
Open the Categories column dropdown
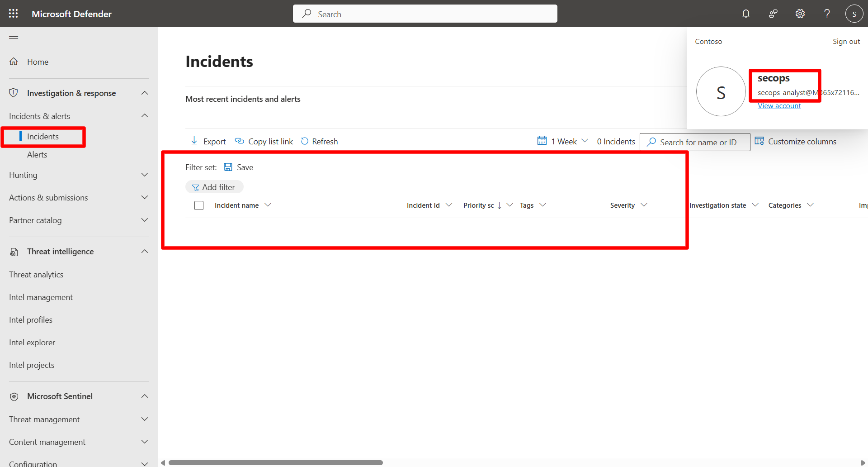pos(811,205)
